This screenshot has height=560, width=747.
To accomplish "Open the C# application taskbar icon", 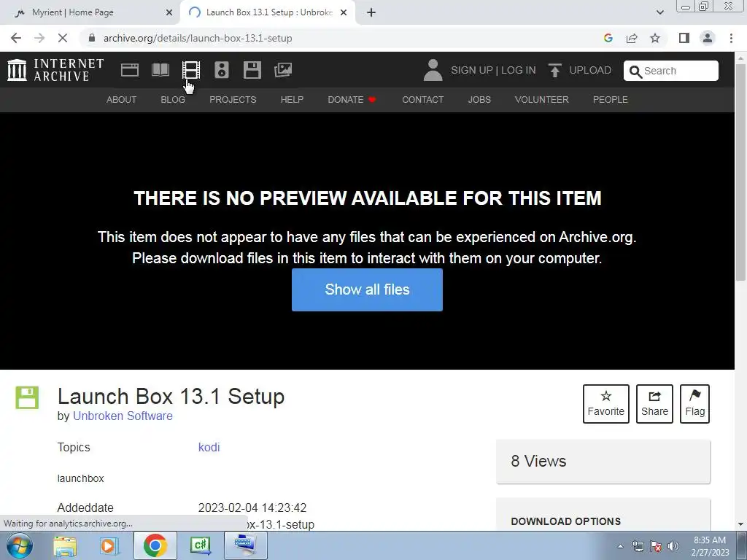I will point(201,545).
